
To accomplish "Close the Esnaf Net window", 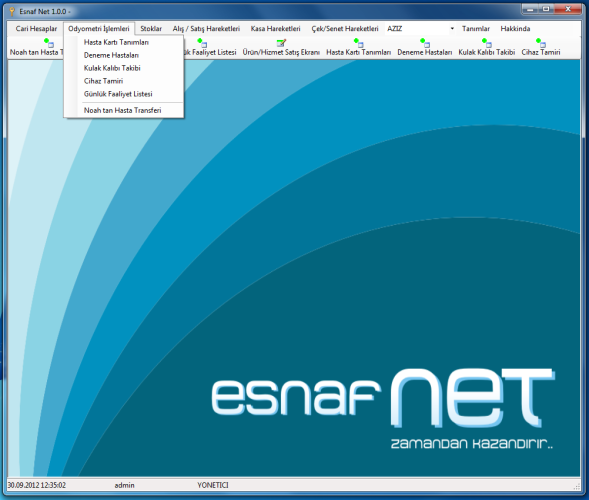I will point(568,9).
